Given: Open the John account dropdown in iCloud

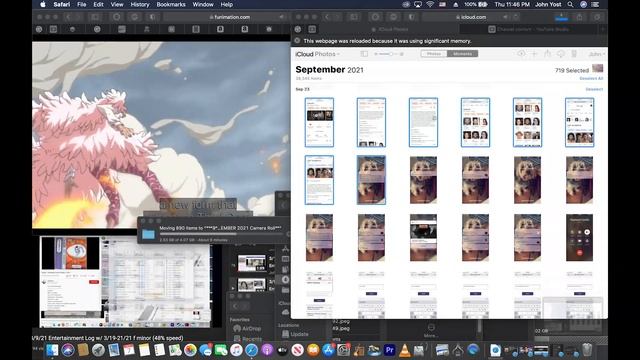Looking at the screenshot, I should click(x=596, y=54).
